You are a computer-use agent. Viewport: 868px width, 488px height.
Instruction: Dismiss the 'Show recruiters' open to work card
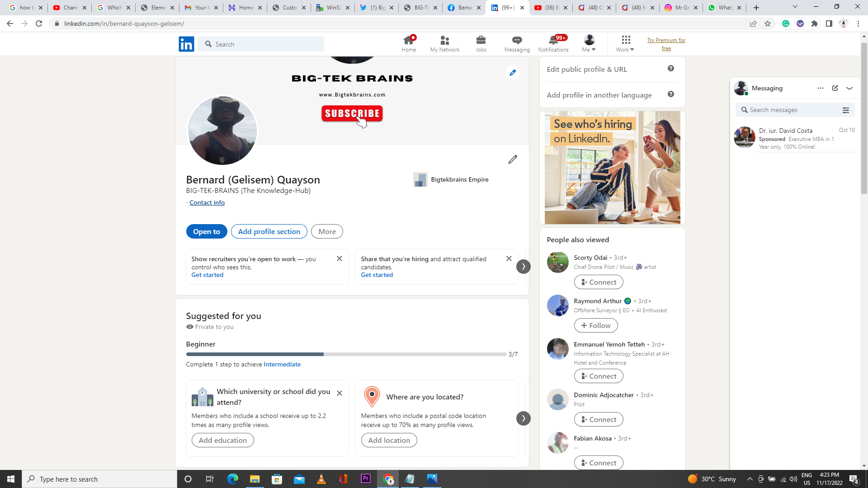(340, 258)
